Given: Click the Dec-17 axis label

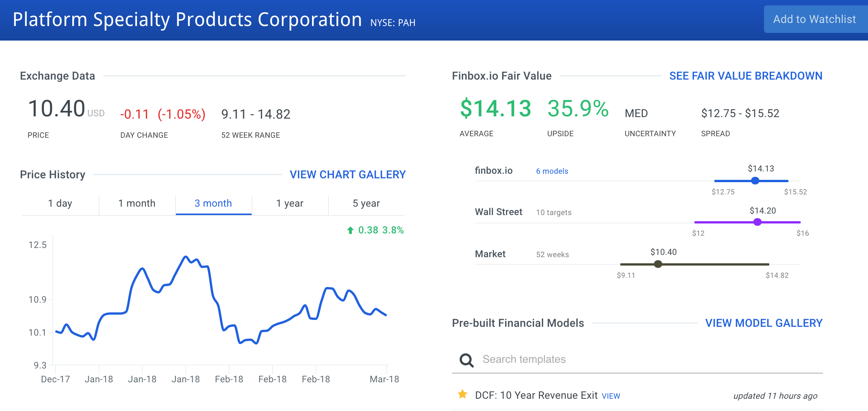Looking at the screenshot, I should (x=55, y=379).
